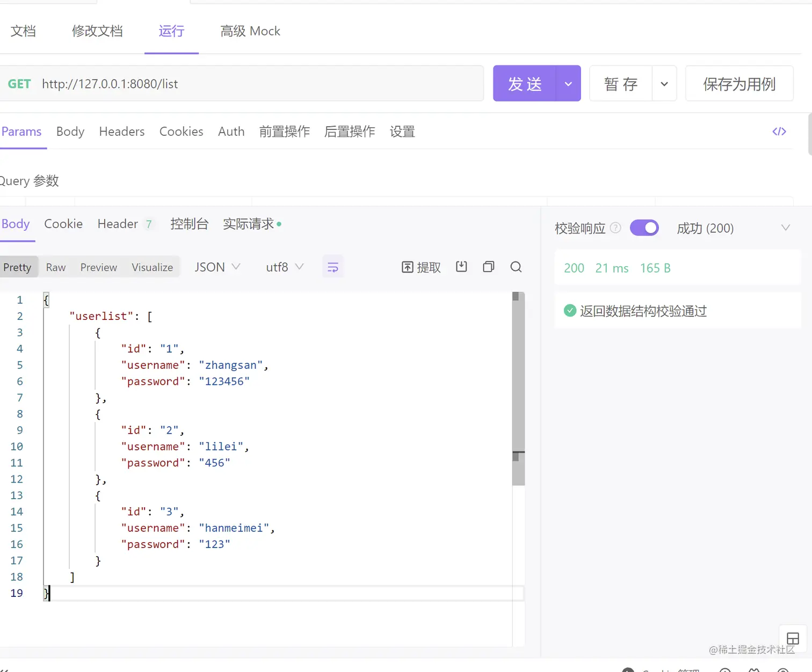Show the 控制台 console tab
The height and width of the screenshot is (672, 812).
pyautogui.click(x=189, y=224)
